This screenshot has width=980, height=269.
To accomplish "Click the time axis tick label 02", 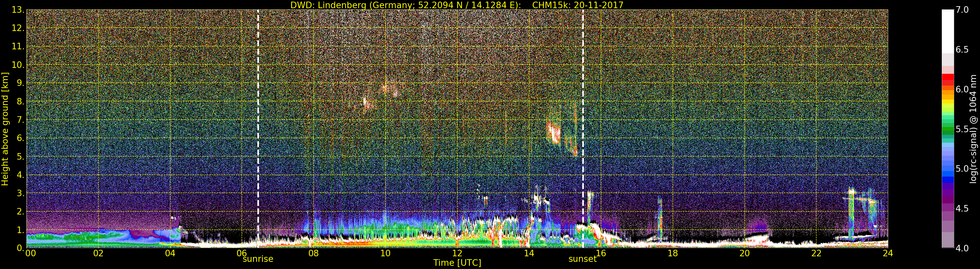I will 99,253.
